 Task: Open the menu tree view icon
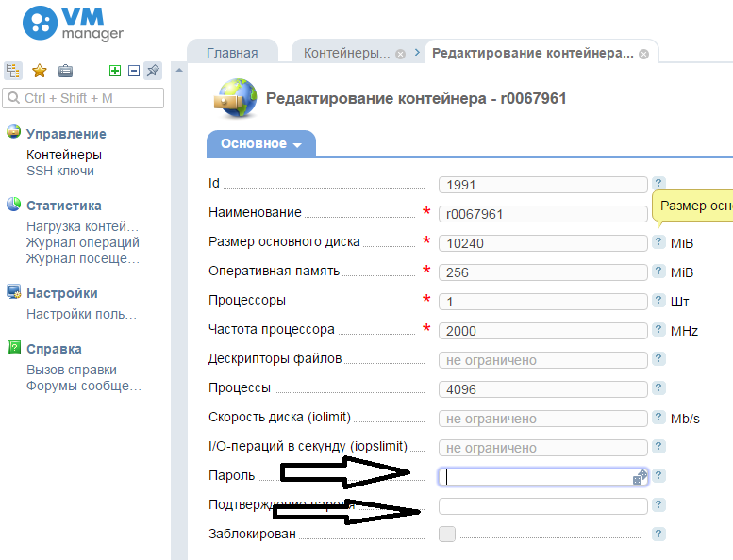coord(12,71)
